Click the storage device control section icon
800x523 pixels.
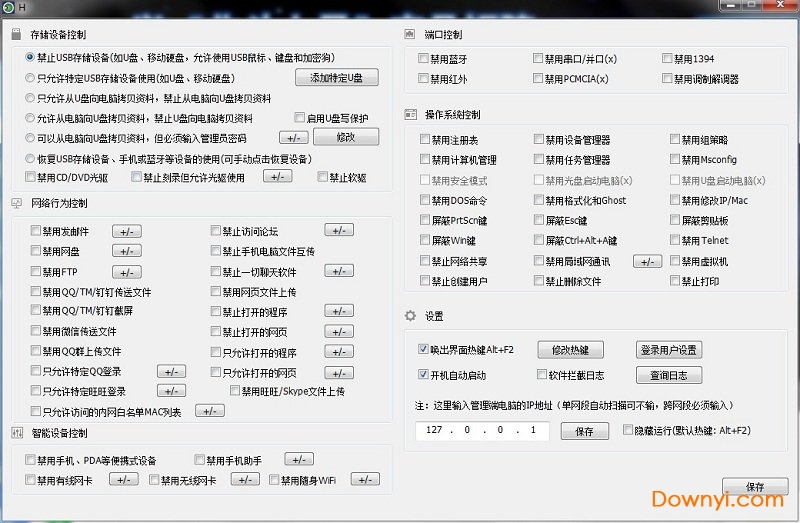click(16, 34)
